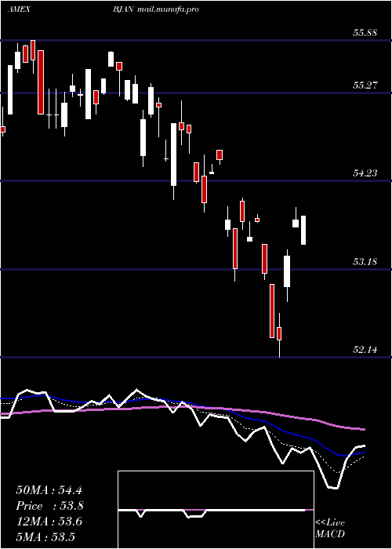Click the 52.14 price level label
Screen dimensions: 392x549
[x=365, y=349]
